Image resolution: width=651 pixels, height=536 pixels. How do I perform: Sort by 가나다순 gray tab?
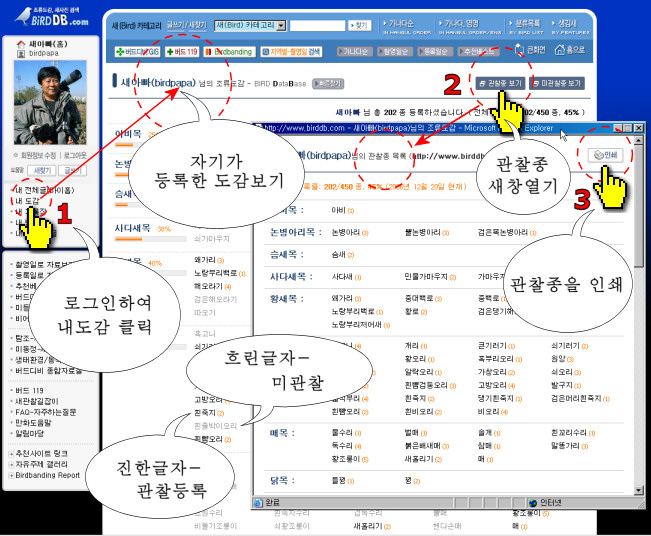353,51
